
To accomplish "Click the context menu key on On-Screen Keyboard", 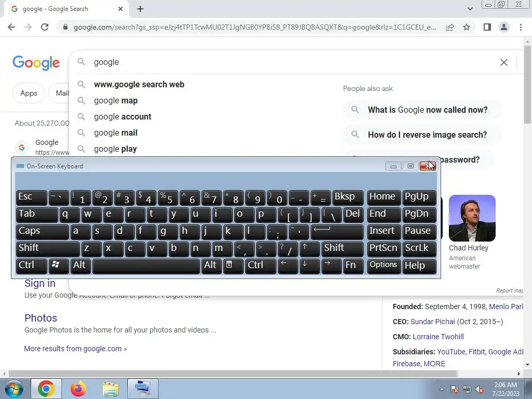I will pos(233,266).
